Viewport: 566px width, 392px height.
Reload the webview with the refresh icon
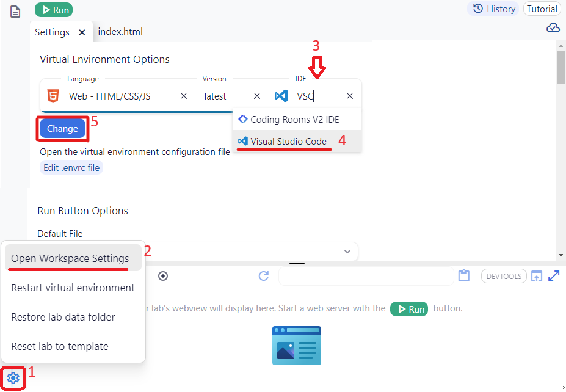263,276
